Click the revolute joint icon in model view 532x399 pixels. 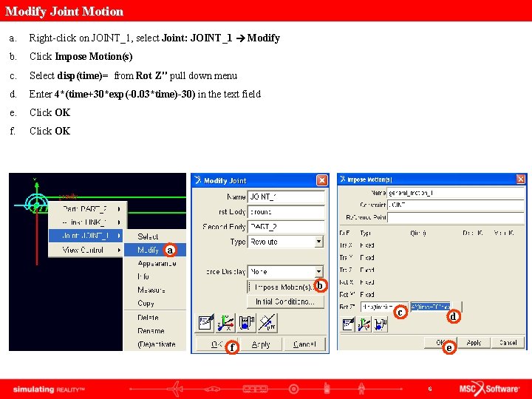pyautogui.click(x=35, y=204)
